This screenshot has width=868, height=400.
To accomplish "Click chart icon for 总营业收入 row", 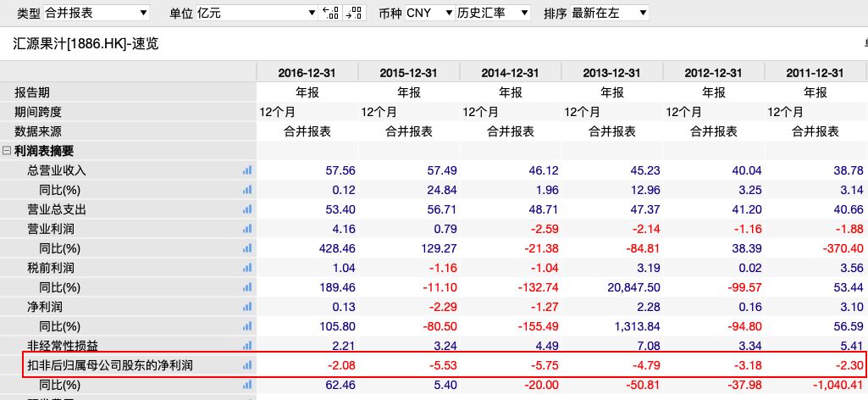I will (247, 170).
